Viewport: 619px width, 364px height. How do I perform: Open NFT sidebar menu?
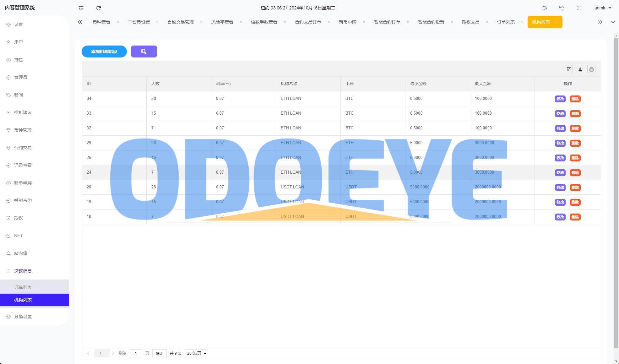click(35, 236)
